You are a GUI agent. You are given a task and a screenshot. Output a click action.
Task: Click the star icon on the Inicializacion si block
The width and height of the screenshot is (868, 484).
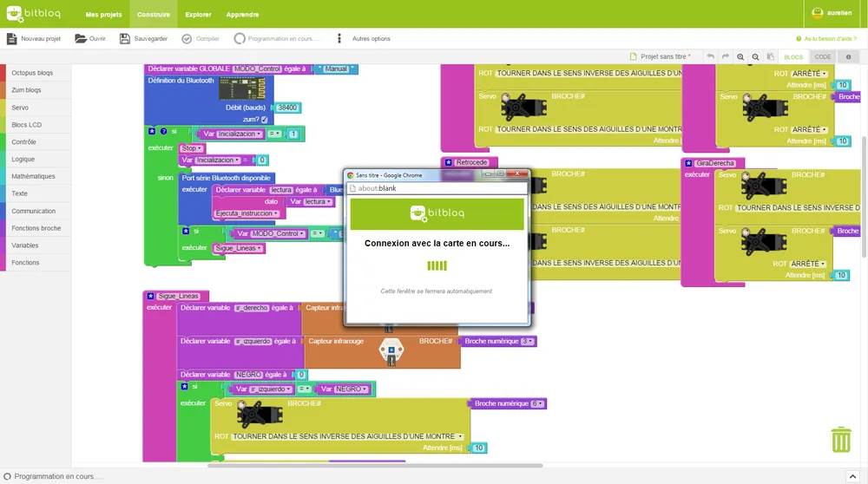point(152,131)
